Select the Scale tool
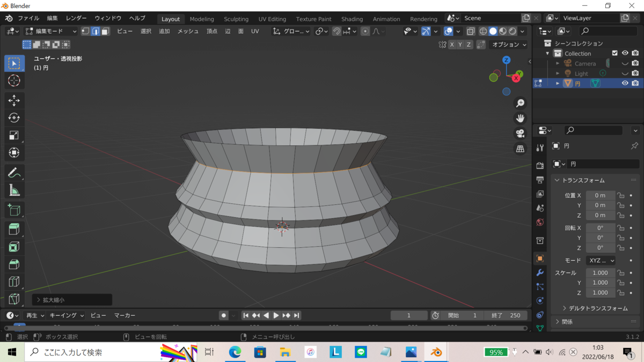The width and height of the screenshot is (644, 362). coord(14,135)
